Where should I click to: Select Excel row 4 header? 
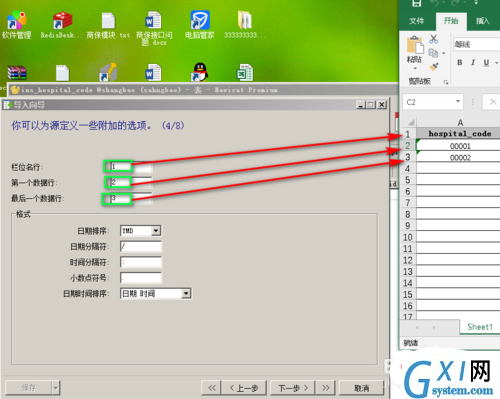[408, 168]
